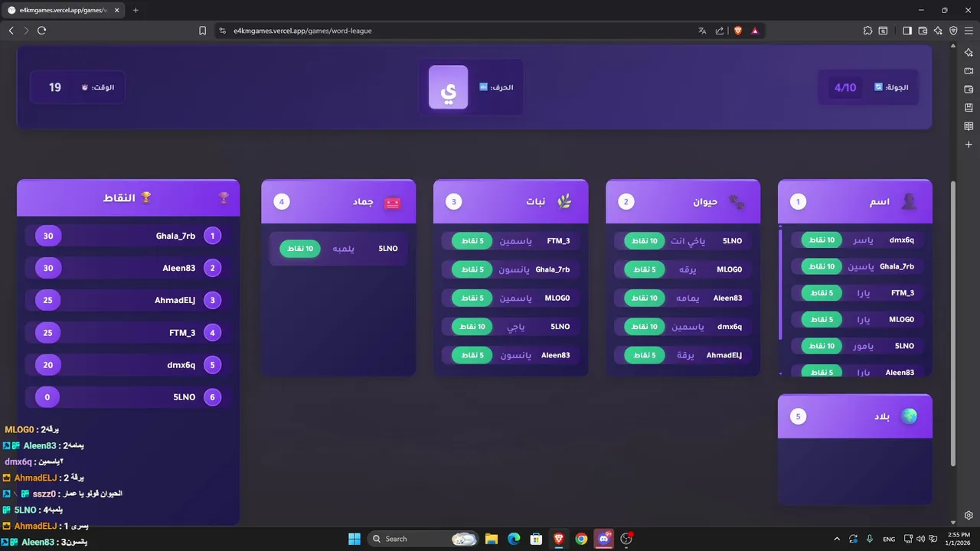Click 5LNO answer يلمبه in جماد column
The height and width of the screenshot is (551, 980).
click(338, 248)
